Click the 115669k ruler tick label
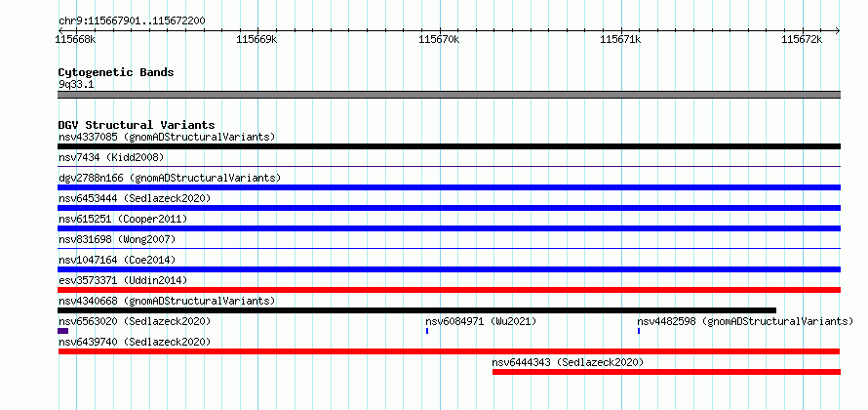 click(x=256, y=39)
